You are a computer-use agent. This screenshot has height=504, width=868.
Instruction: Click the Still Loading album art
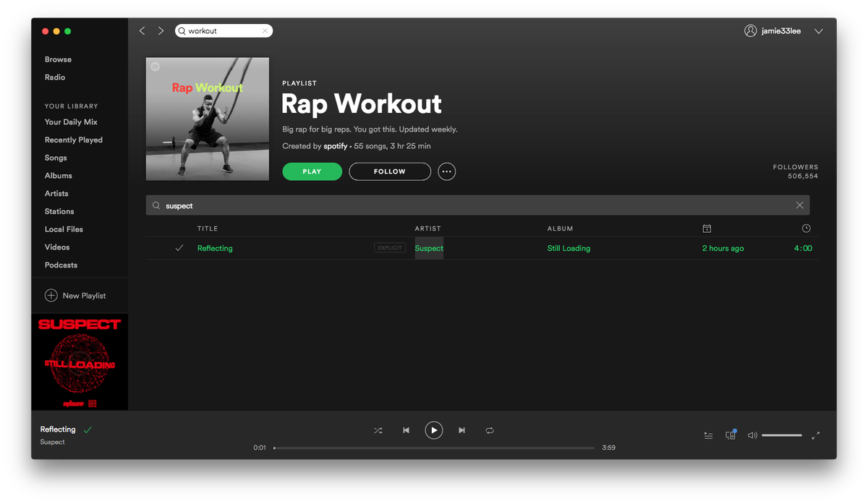point(80,362)
